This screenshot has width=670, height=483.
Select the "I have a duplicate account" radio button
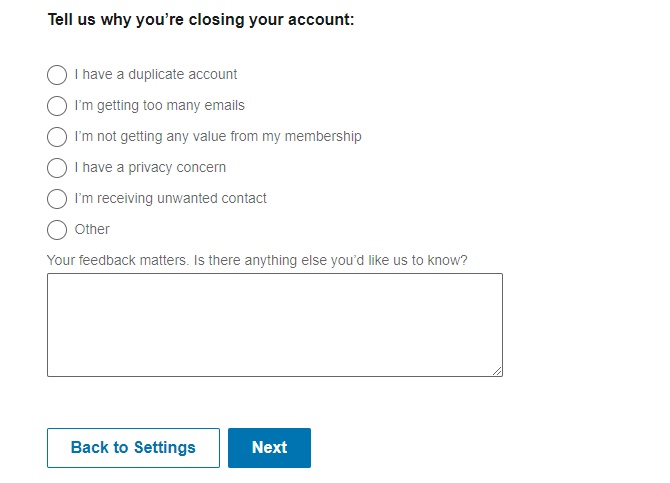pos(57,75)
